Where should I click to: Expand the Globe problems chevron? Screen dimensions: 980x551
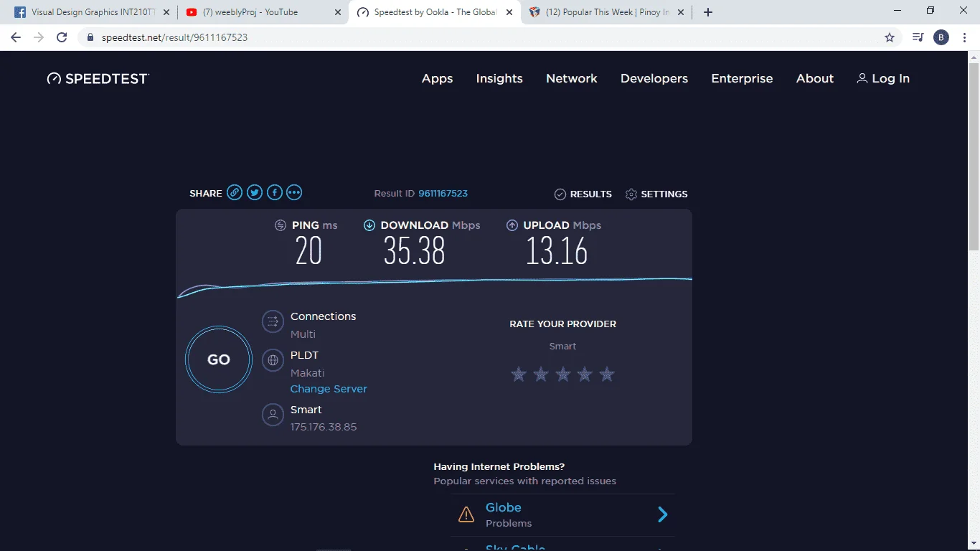coord(663,514)
